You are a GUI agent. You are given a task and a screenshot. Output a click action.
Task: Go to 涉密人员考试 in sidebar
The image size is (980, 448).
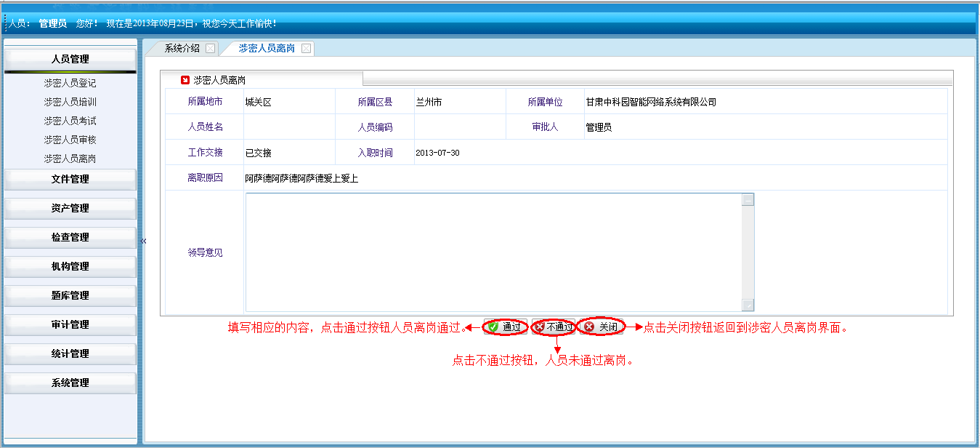point(70,121)
